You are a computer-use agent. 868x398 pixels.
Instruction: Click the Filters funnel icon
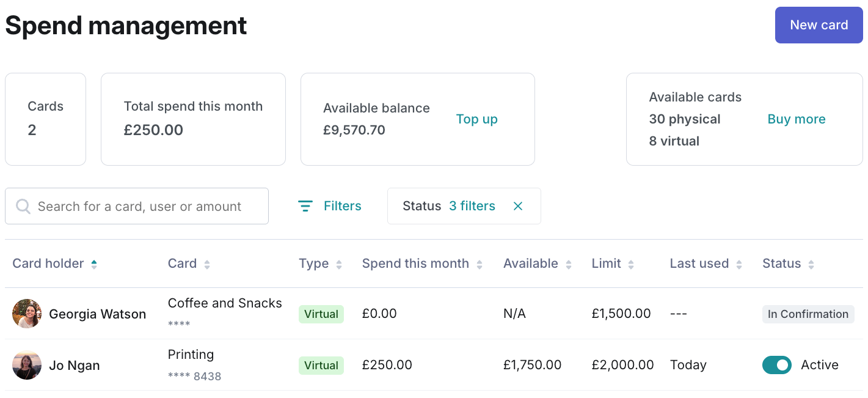click(305, 206)
